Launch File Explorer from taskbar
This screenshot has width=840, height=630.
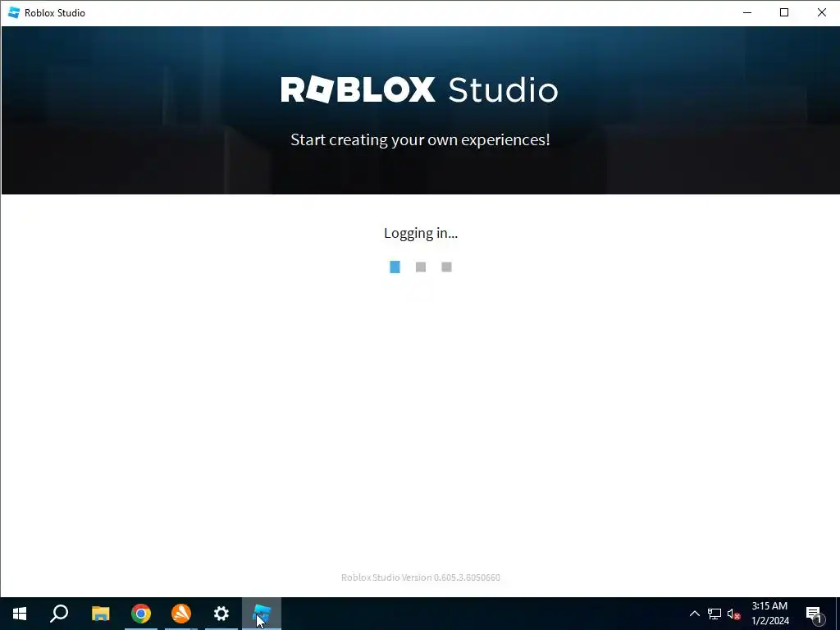[100, 614]
